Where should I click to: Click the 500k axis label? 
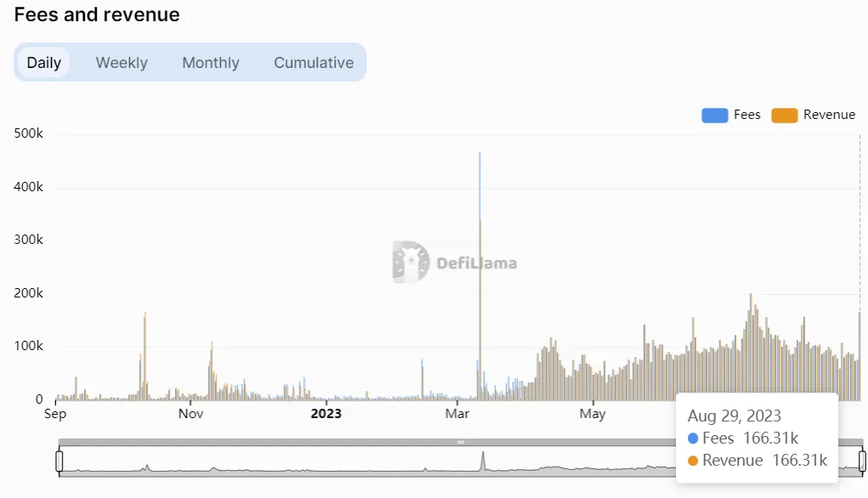pyautogui.click(x=28, y=133)
